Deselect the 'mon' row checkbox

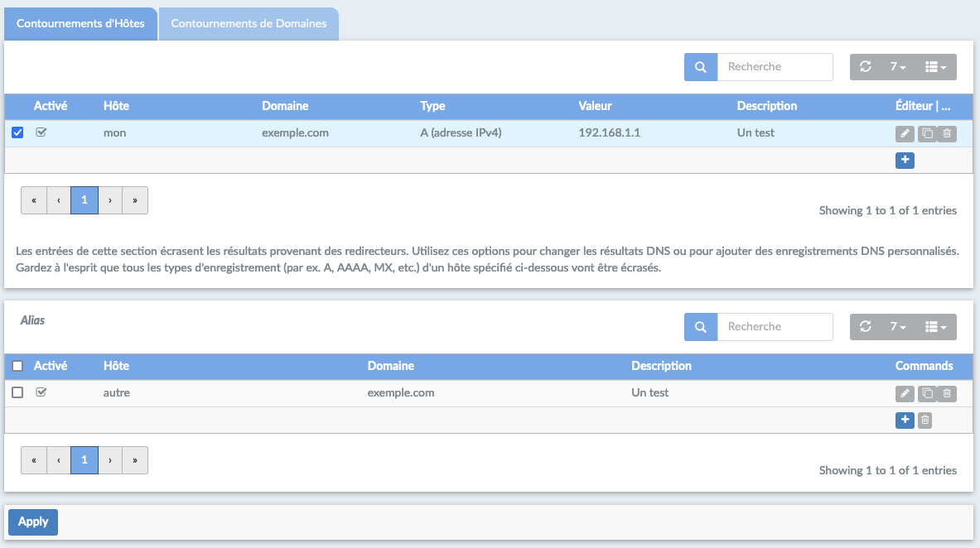[17, 132]
